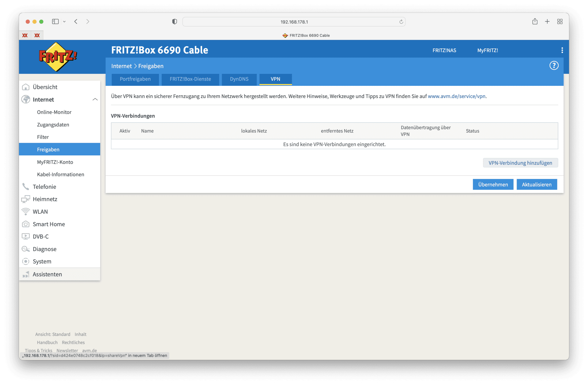Screen dimensions: 588x385
Task: Toggle Safari sidebar icon
Action: [x=55, y=21]
